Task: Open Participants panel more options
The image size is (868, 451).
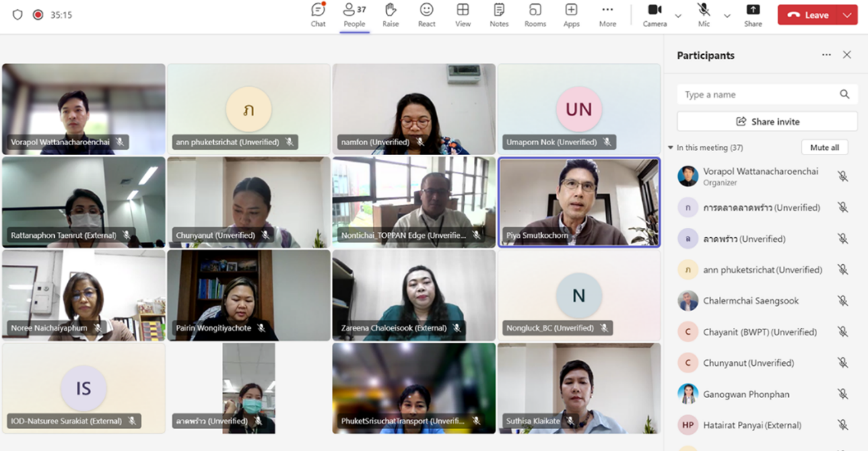Action: pos(826,55)
